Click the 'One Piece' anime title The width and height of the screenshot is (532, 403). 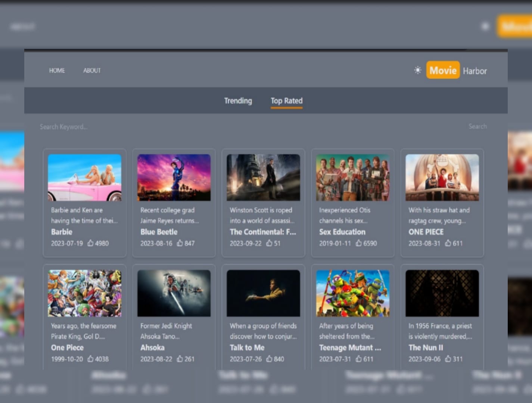click(x=67, y=347)
